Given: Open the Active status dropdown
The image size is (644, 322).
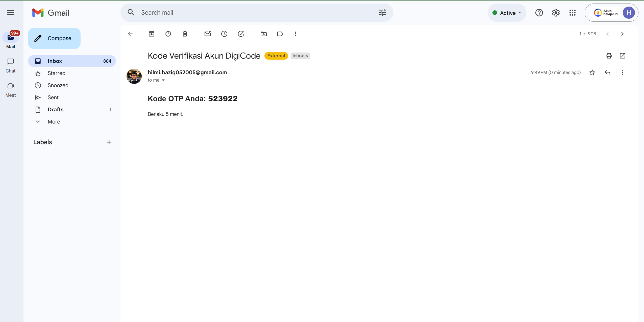Looking at the screenshot, I should click(507, 13).
